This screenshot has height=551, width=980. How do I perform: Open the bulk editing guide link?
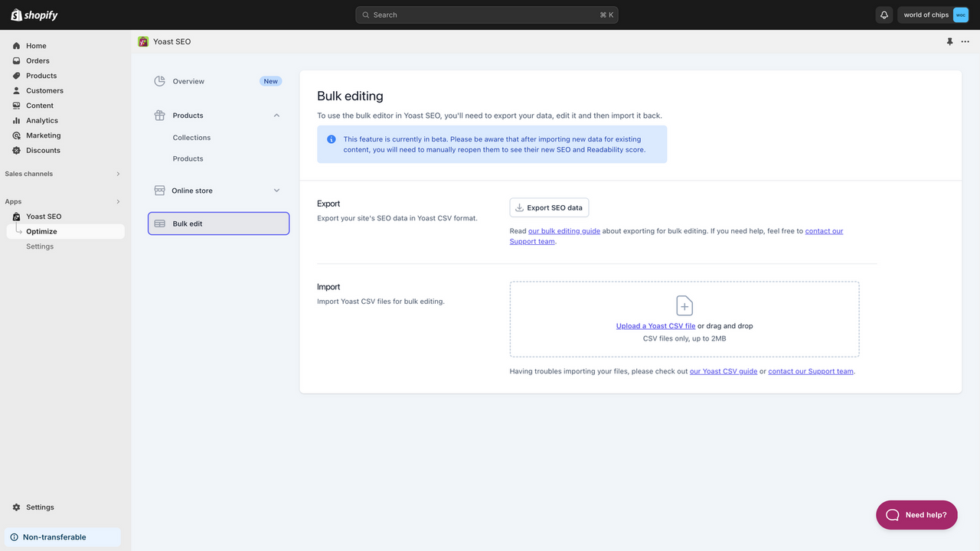564,231
